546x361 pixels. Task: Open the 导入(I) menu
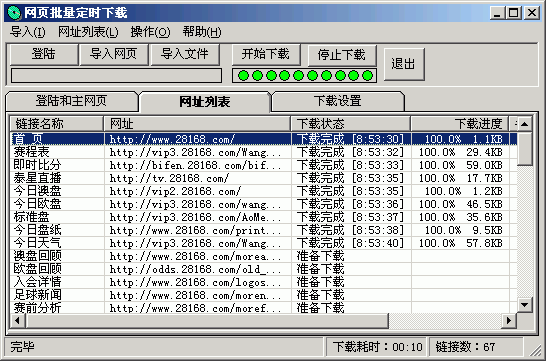click(28, 32)
